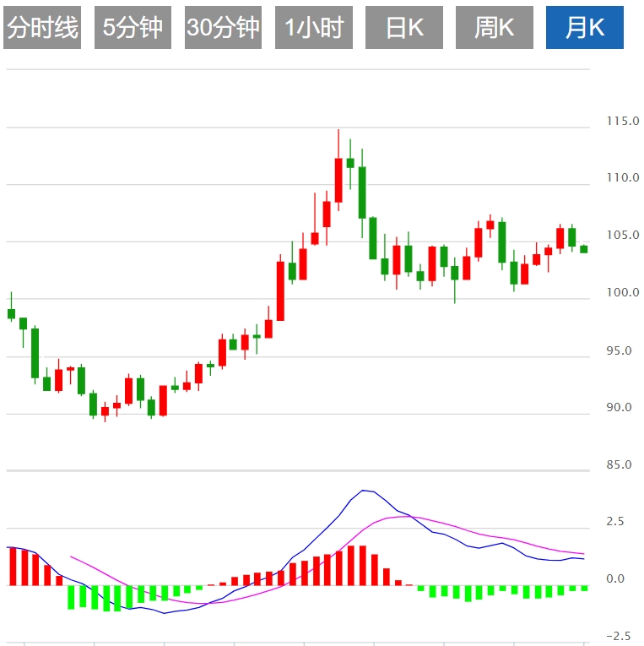Click the 85.0 price axis label

point(619,464)
